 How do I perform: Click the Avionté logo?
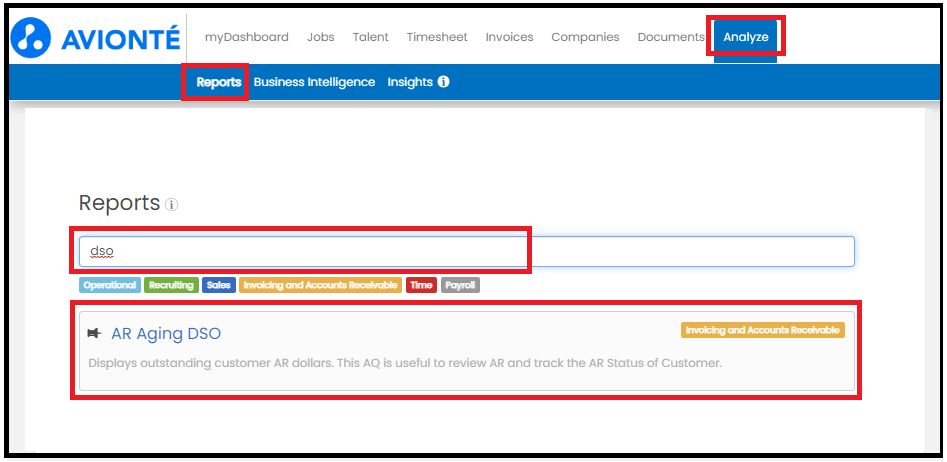tap(95, 38)
